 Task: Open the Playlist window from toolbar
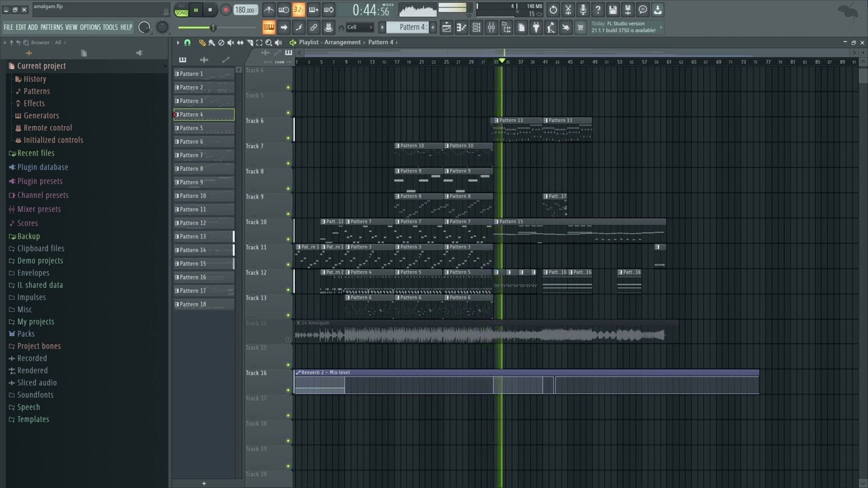point(446,27)
